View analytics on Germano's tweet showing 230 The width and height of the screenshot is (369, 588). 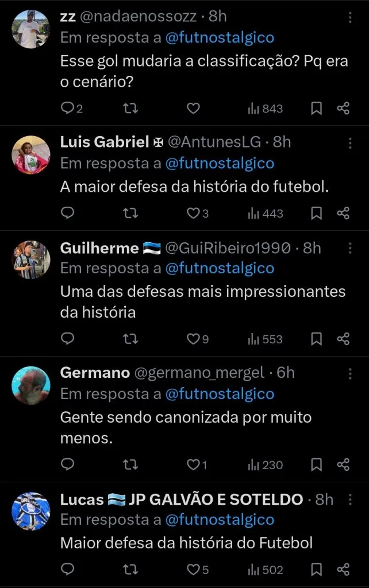266,465
